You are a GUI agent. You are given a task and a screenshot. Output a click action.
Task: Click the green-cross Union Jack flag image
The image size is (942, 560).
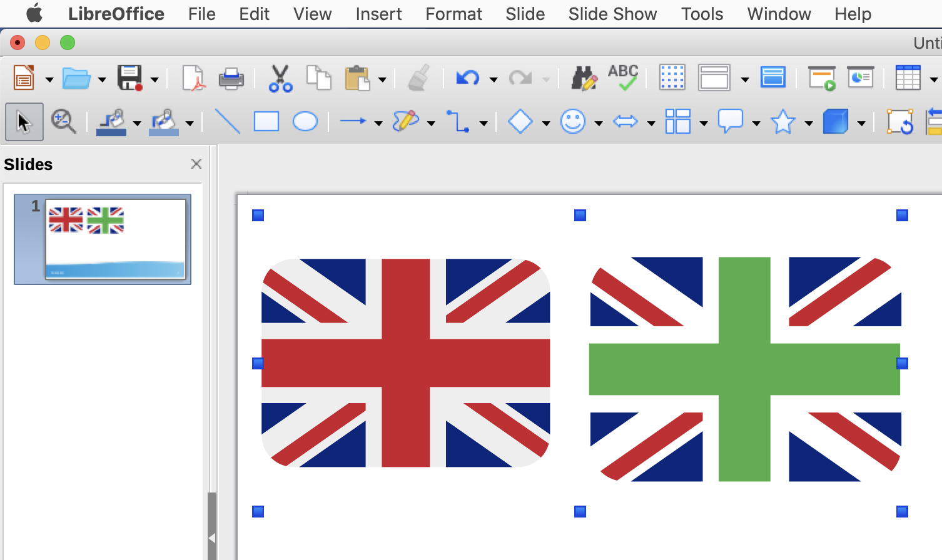(x=746, y=369)
